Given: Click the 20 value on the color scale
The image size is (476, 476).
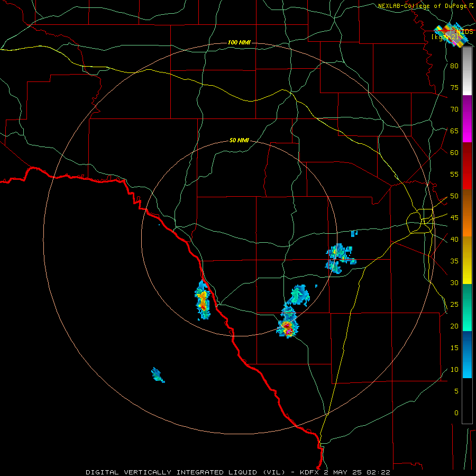Looking at the screenshot, I should (x=454, y=326).
